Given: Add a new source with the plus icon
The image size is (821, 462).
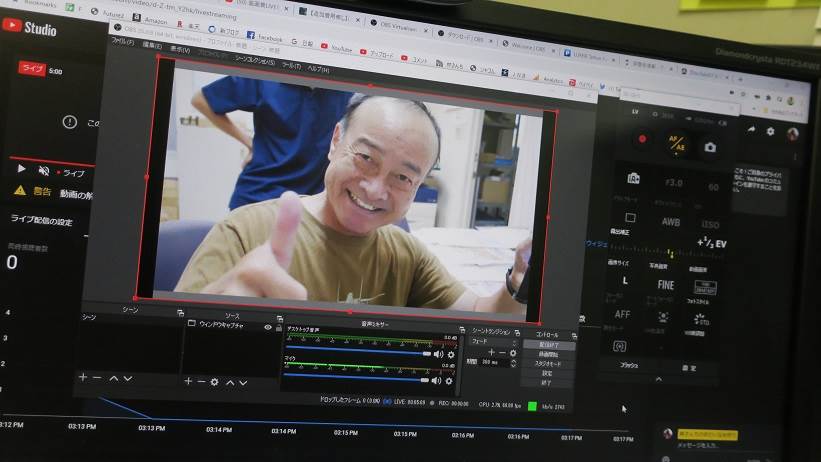Looking at the screenshot, I should click(x=188, y=381).
